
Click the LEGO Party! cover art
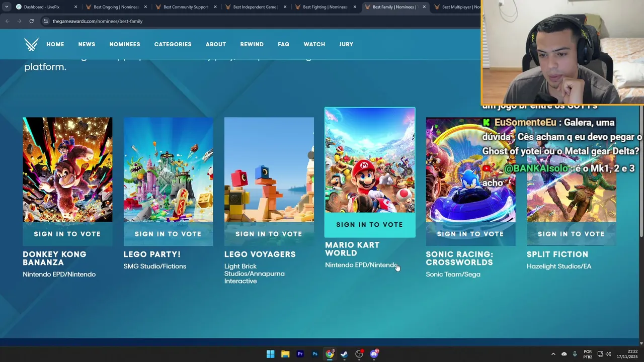[168, 169]
